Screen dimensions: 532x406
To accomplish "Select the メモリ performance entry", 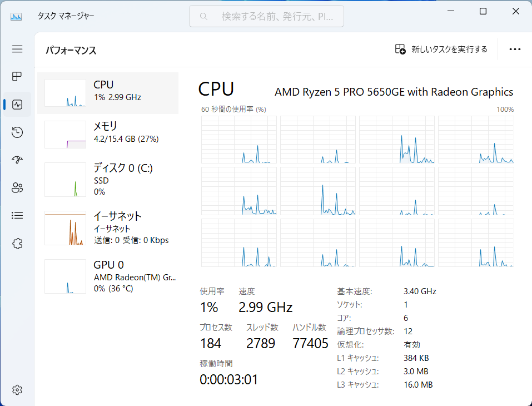I will coord(108,135).
